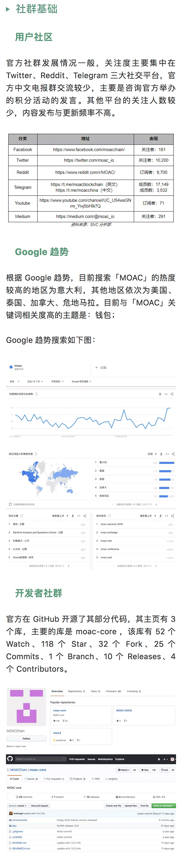Open 搜索量上升 dropdown in 相关主题 card
The width and height of the screenshot is (182, 868).
(60, 516)
